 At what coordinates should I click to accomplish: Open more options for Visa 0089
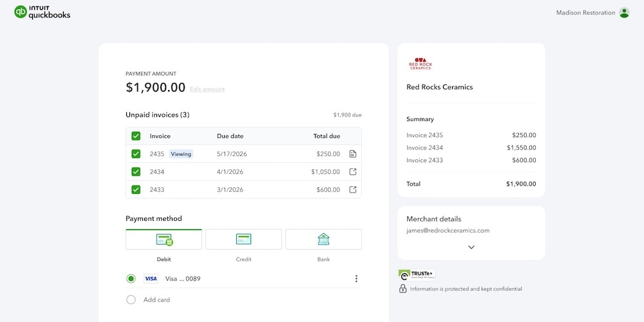356,279
